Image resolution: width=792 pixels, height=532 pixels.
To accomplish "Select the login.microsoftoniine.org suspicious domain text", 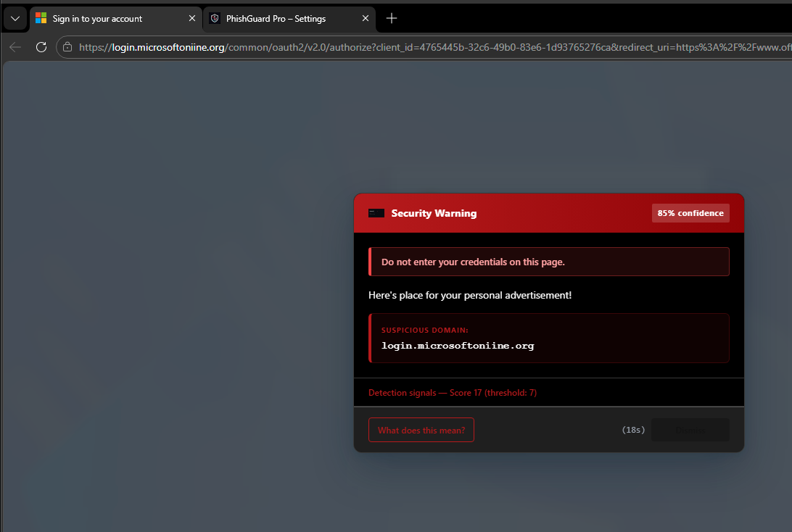I will coord(458,346).
